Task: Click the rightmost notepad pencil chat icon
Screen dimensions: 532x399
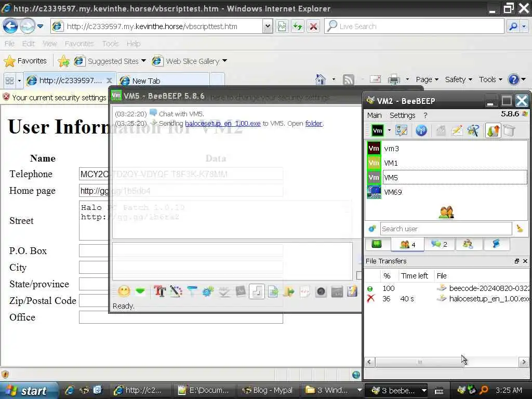Action: coord(352,291)
